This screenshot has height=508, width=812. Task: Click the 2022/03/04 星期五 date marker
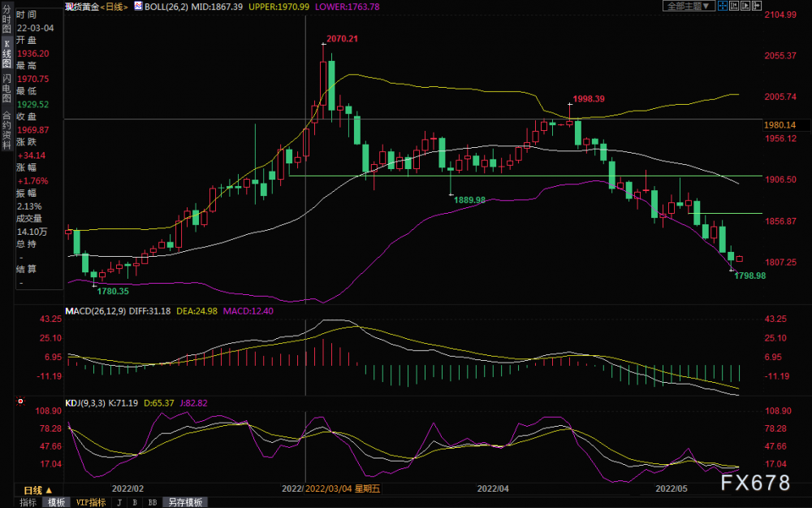[x=343, y=488]
